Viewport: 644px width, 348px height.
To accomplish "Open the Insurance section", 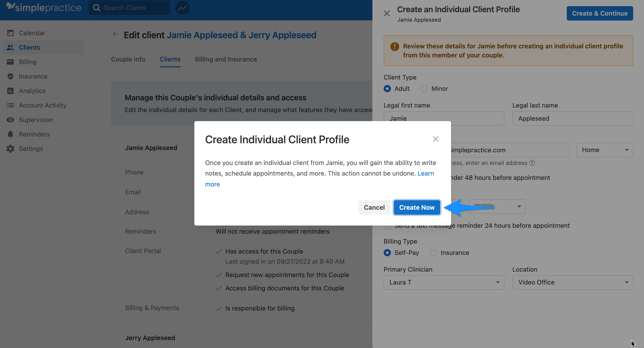I will tap(33, 76).
